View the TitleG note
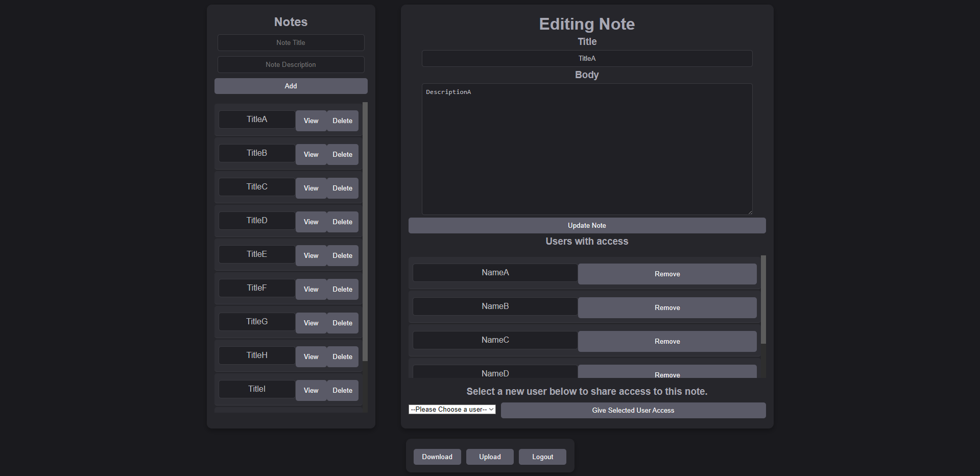The image size is (980, 476). coord(311,323)
